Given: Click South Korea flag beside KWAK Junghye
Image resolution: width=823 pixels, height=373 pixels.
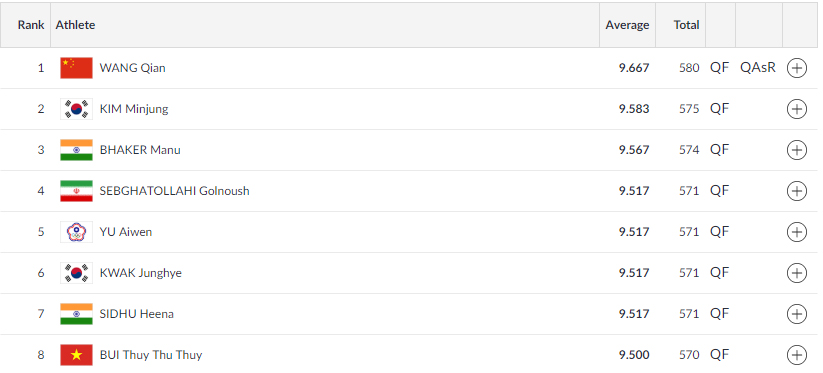Looking at the screenshot, I should pyautogui.click(x=77, y=273).
